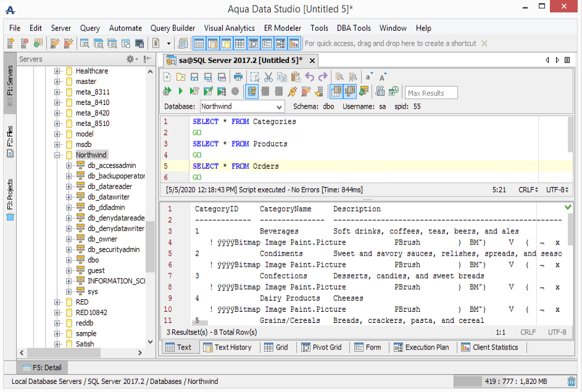Open the Query Builder menu
The image size is (582, 392).
(172, 28)
